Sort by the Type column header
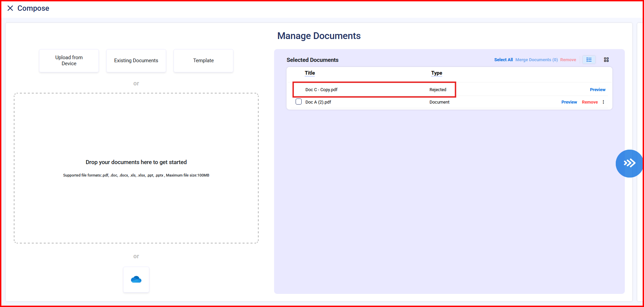 (437, 73)
